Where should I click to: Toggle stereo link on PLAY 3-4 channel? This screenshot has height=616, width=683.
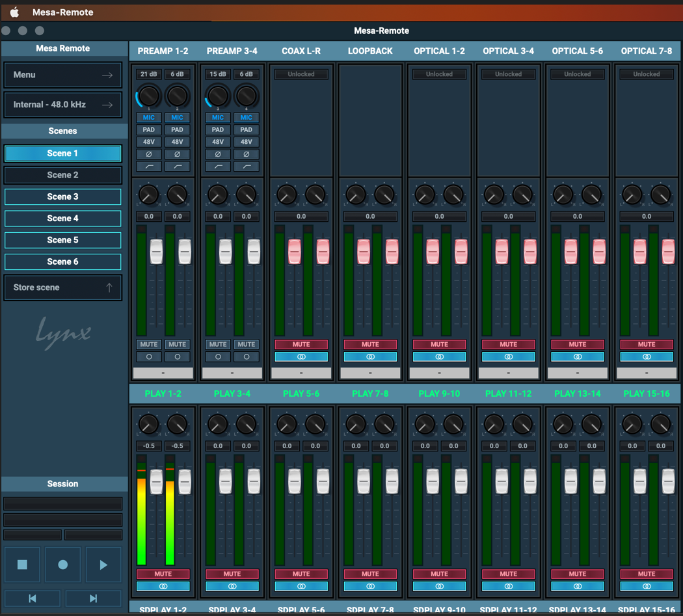pos(232,586)
